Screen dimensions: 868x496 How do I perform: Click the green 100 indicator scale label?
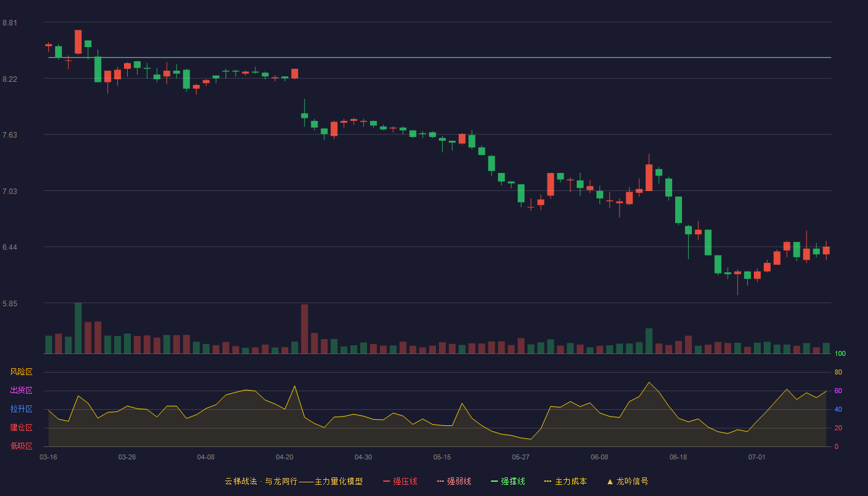click(x=840, y=353)
